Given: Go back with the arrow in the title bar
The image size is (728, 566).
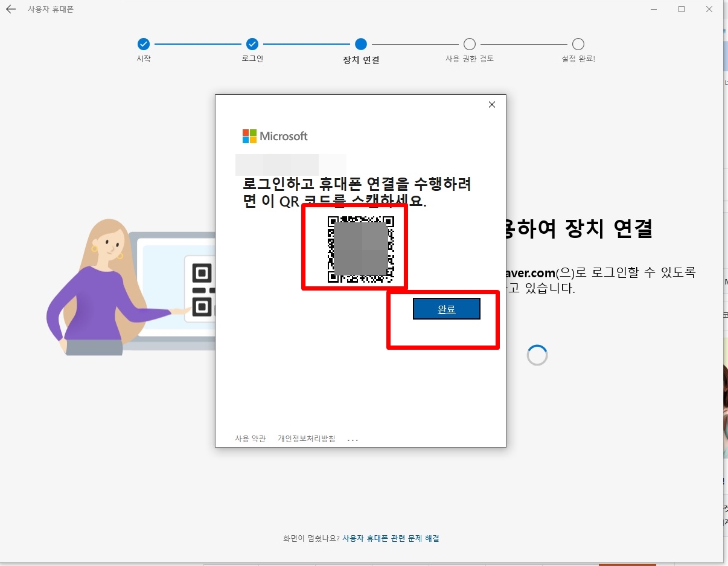Looking at the screenshot, I should (x=11, y=10).
